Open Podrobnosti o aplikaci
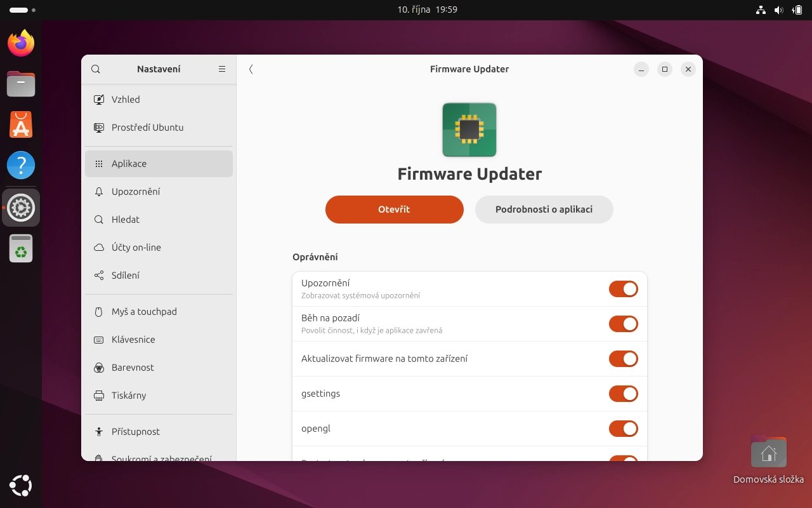 (x=544, y=210)
